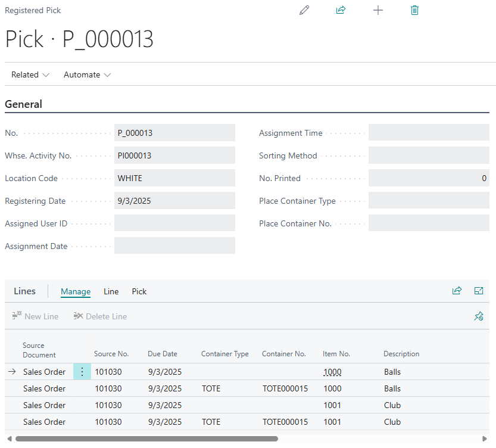Click the horizontal scrollbar of the lines grid
The height and width of the screenshot is (448, 496).
(146, 439)
